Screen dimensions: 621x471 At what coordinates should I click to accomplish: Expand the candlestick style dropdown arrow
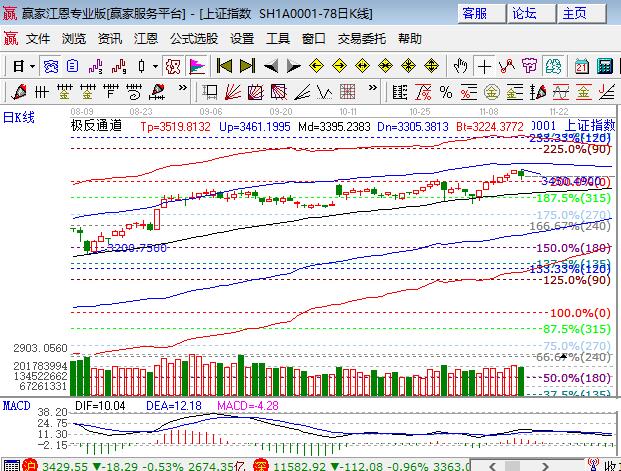(x=155, y=66)
